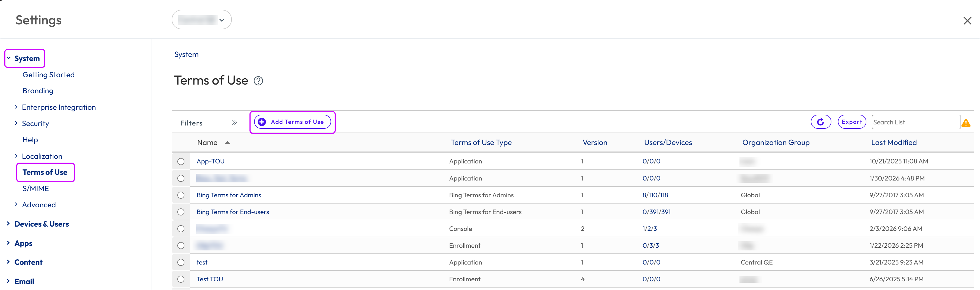
Task: Collapse the System section chevron
Action: tap(9, 58)
